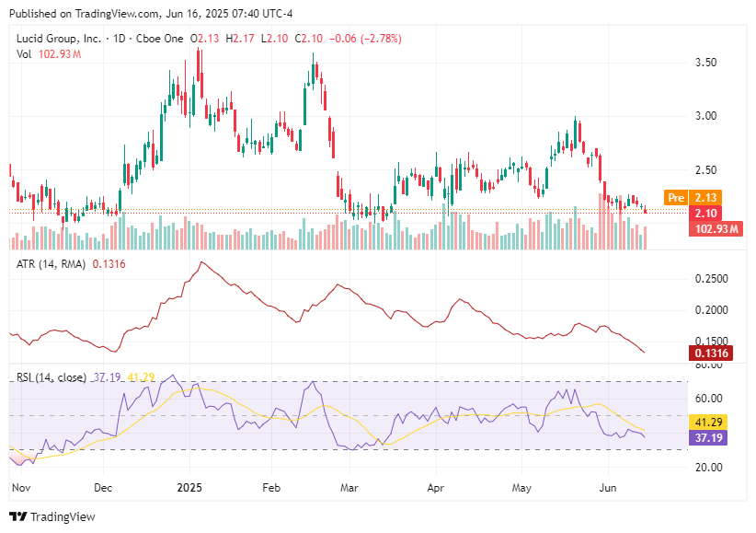Click the 0.2000 ATR axis tick

coord(711,310)
